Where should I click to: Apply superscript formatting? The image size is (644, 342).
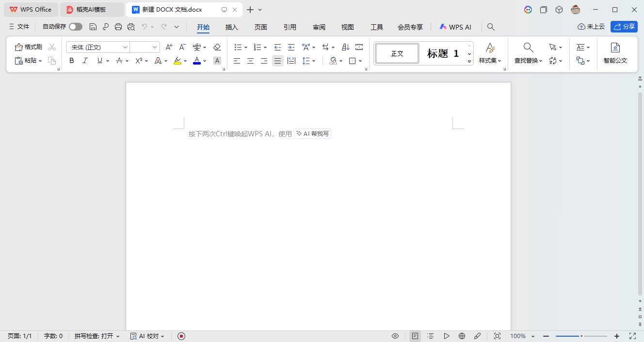coord(138,60)
